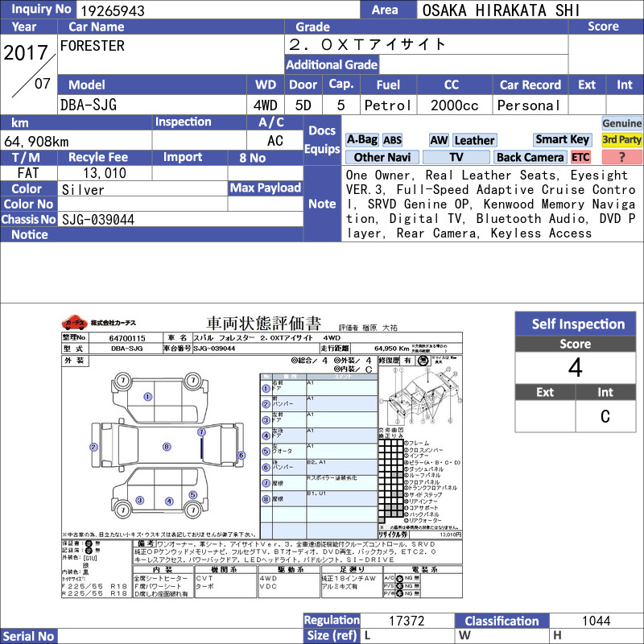The image size is (644, 644).
Task: Click classification value 1044
Action: pyautogui.click(x=596, y=621)
